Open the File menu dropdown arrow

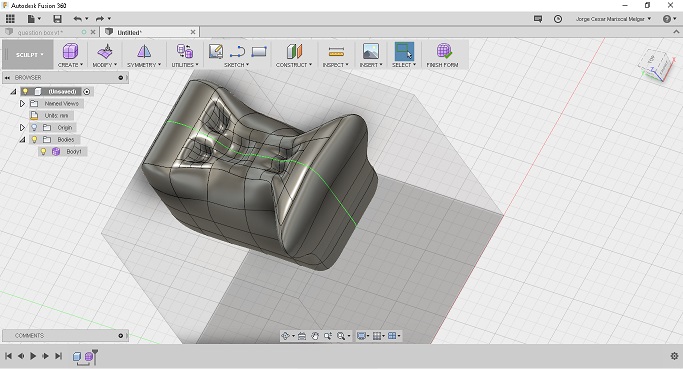tap(39, 19)
